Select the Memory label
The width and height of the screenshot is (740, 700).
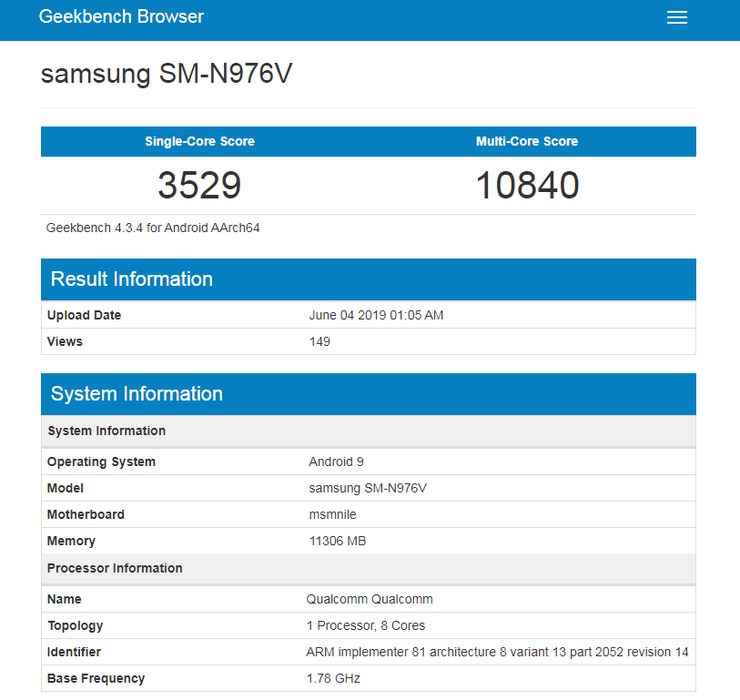click(71, 541)
